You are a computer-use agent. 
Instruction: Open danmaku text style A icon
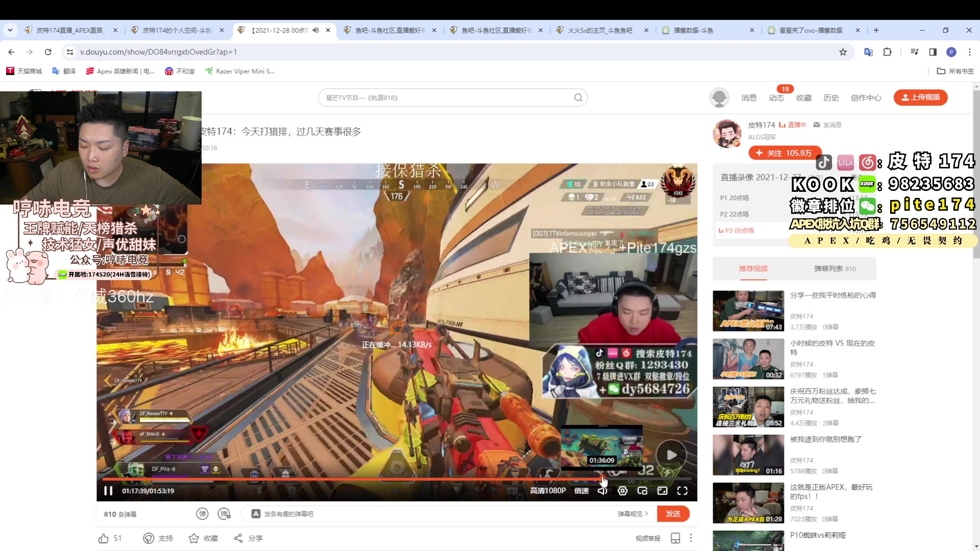(x=256, y=514)
